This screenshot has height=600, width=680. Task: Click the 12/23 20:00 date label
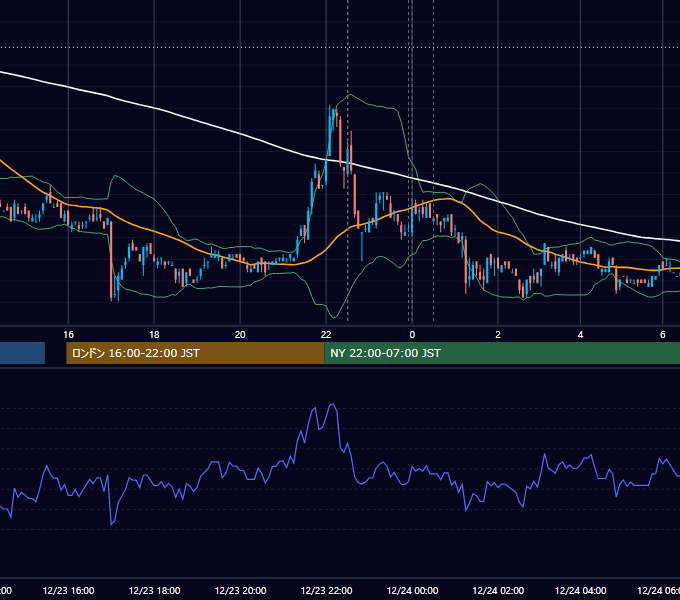pyautogui.click(x=240, y=590)
